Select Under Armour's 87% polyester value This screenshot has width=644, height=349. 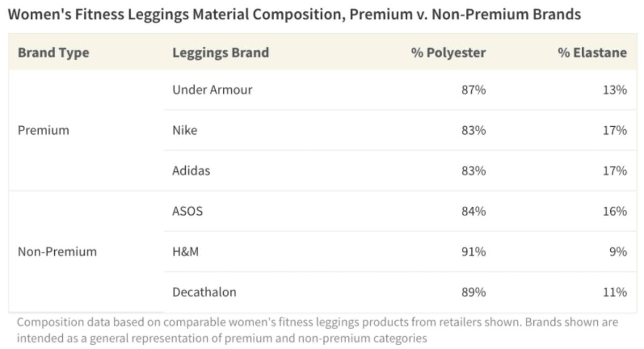(x=473, y=90)
